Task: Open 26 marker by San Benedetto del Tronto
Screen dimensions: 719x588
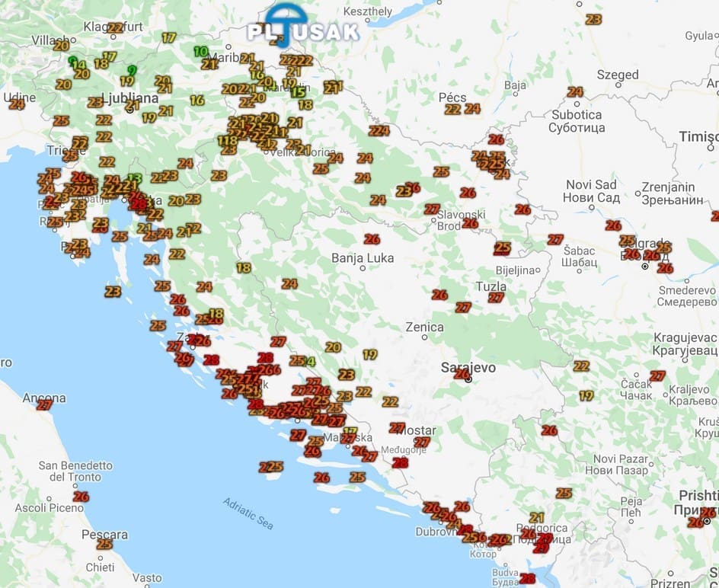Action: coord(81,497)
